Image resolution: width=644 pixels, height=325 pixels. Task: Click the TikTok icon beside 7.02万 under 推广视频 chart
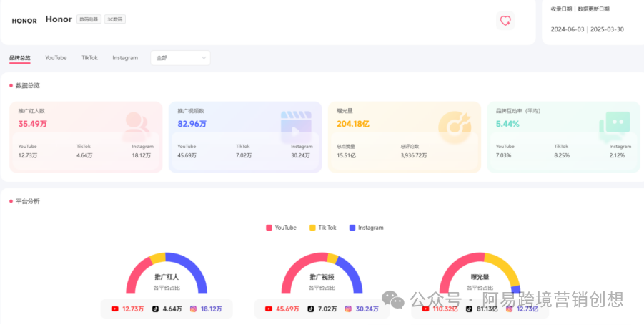(310, 309)
